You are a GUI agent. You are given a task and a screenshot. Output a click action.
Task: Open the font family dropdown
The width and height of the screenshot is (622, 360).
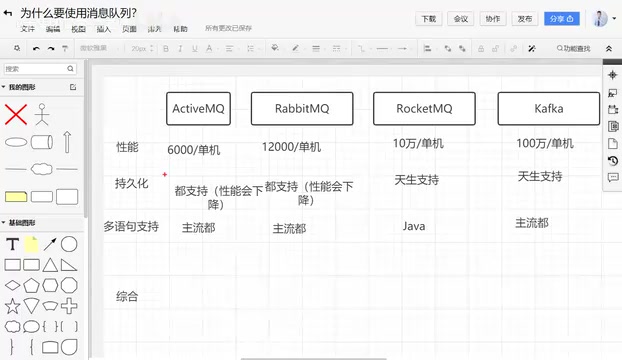[100, 48]
